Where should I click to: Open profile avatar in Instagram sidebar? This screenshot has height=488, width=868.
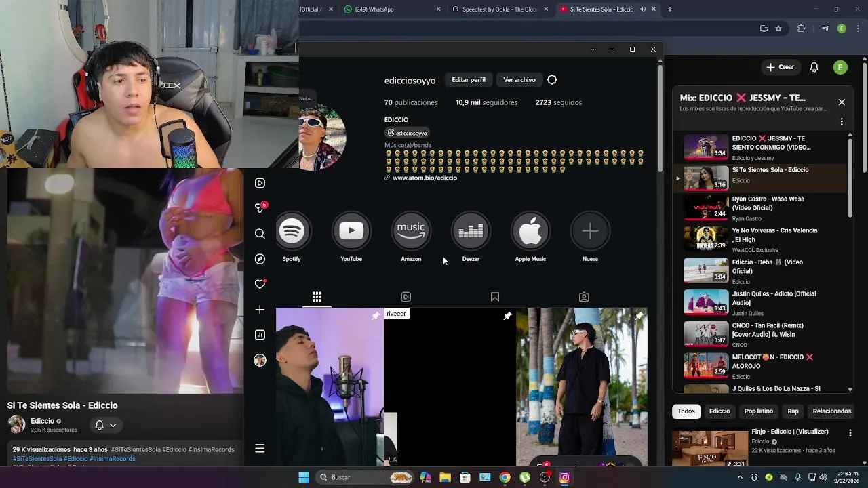click(260, 360)
